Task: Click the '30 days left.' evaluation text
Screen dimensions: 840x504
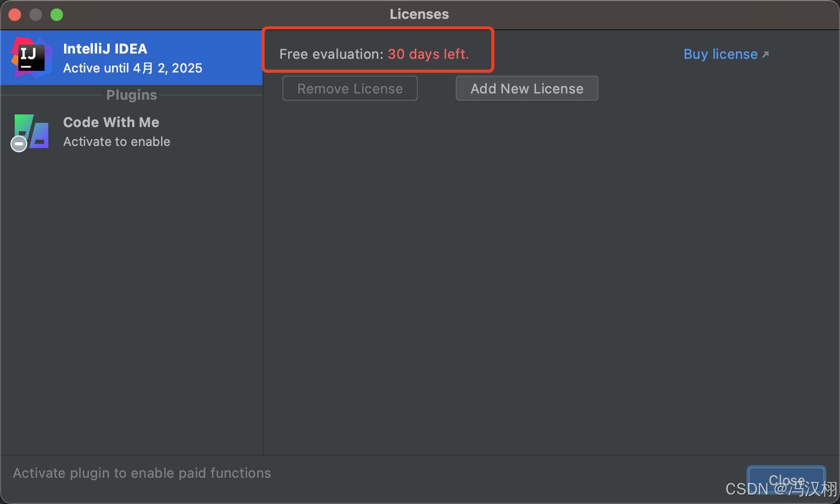Action: (428, 54)
